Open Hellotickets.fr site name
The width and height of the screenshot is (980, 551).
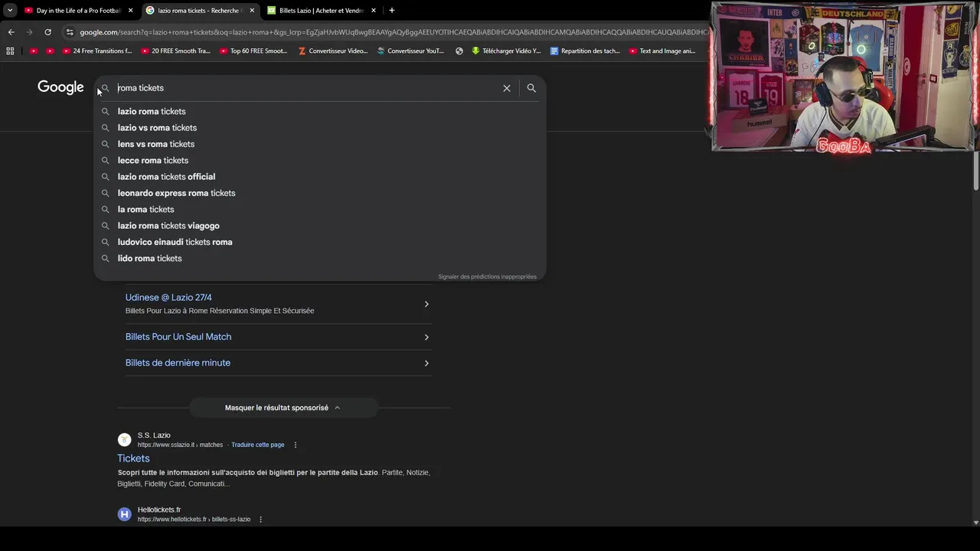159,510
